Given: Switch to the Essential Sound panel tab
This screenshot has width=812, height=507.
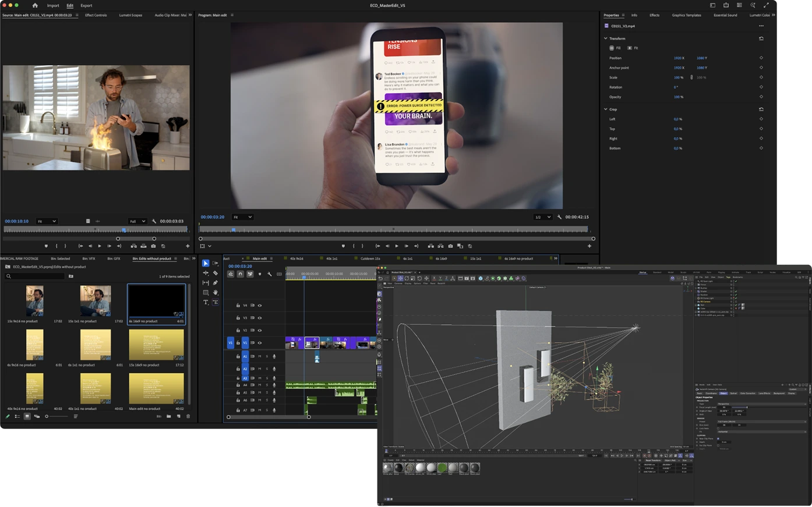Looking at the screenshot, I should 725,15.
